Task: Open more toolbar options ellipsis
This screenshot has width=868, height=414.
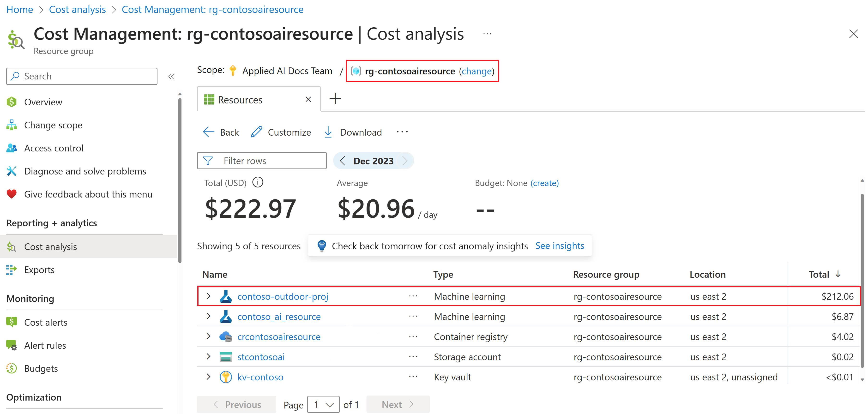Action: tap(402, 132)
